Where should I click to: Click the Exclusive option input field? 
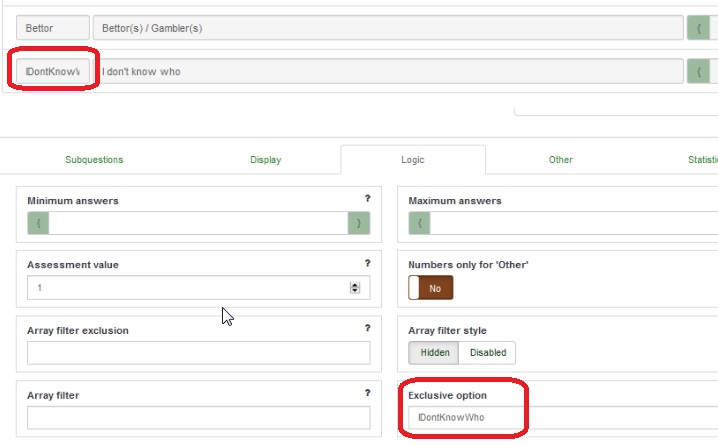[x=560, y=417]
